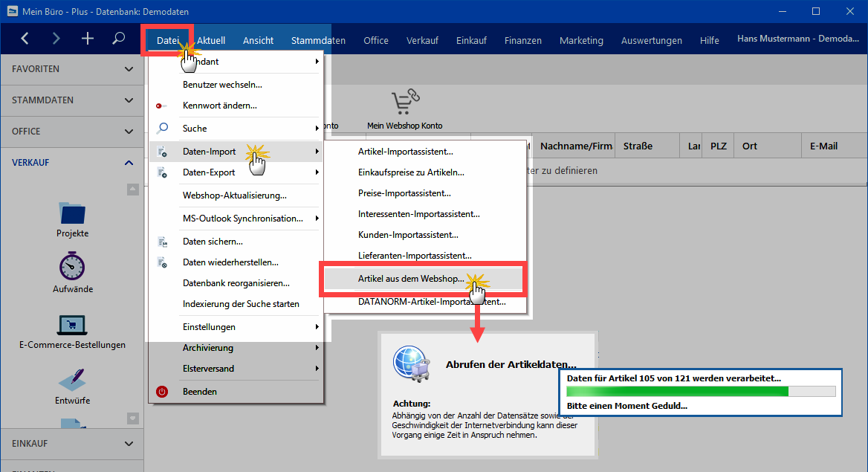Click the Daten wiederherstellen icon

(162, 262)
